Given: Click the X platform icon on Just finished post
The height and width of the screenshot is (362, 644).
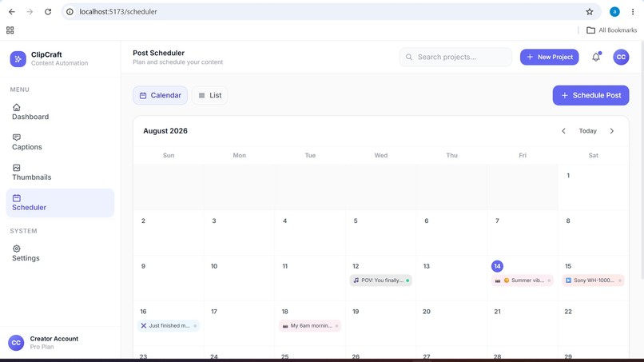Looking at the screenshot, I should 143,325.
